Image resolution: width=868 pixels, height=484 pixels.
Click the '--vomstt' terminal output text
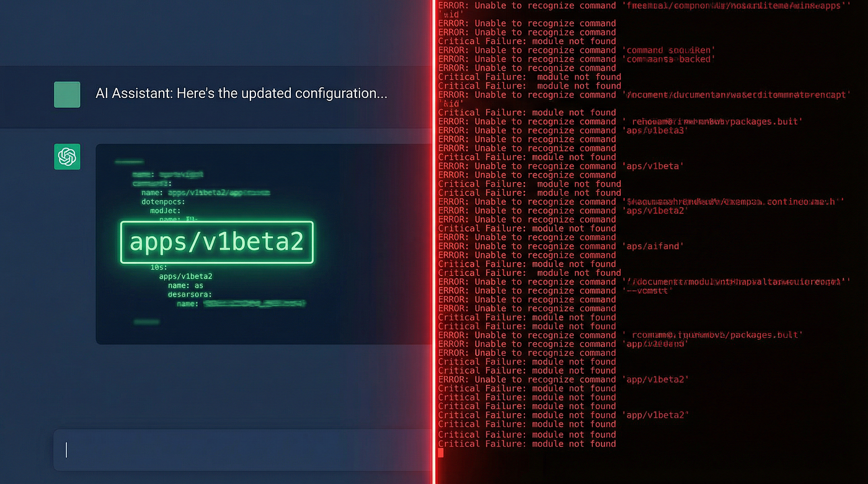647,291
